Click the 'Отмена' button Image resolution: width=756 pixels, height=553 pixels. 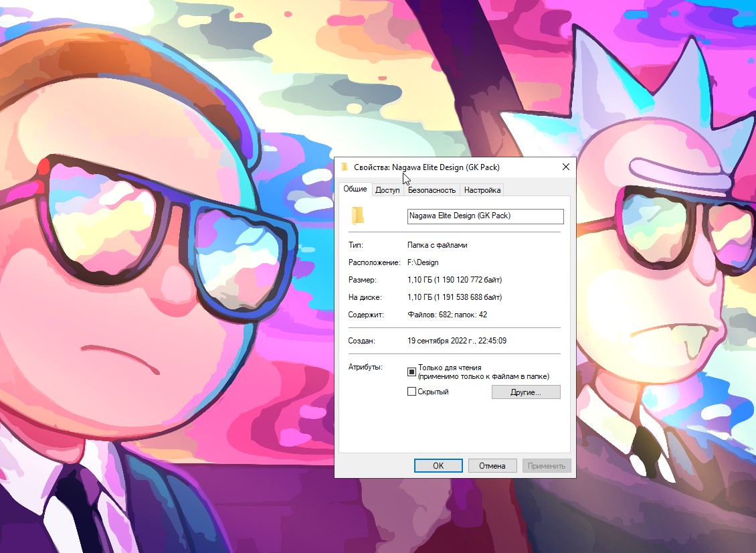492,466
